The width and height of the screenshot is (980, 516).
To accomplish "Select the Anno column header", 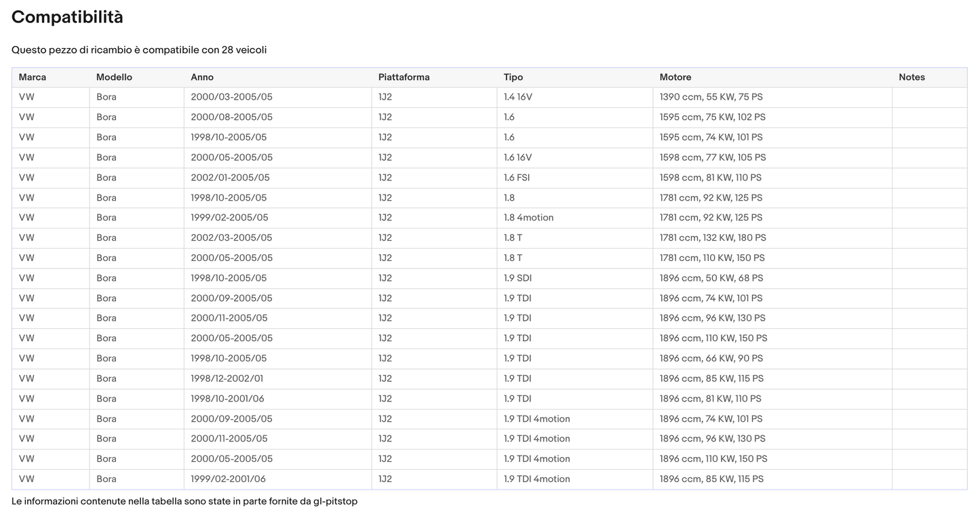I will coord(202,77).
